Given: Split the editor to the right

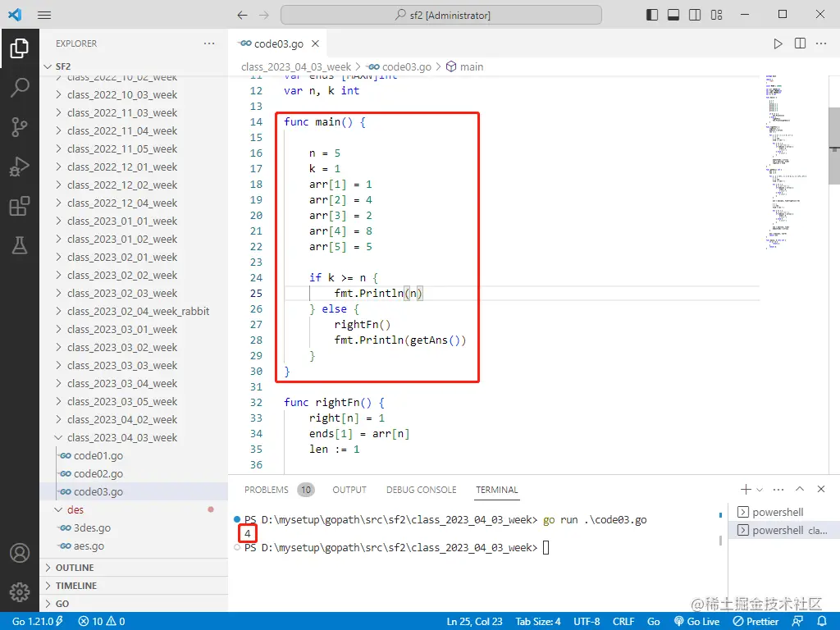Looking at the screenshot, I should pyautogui.click(x=800, y=43).
